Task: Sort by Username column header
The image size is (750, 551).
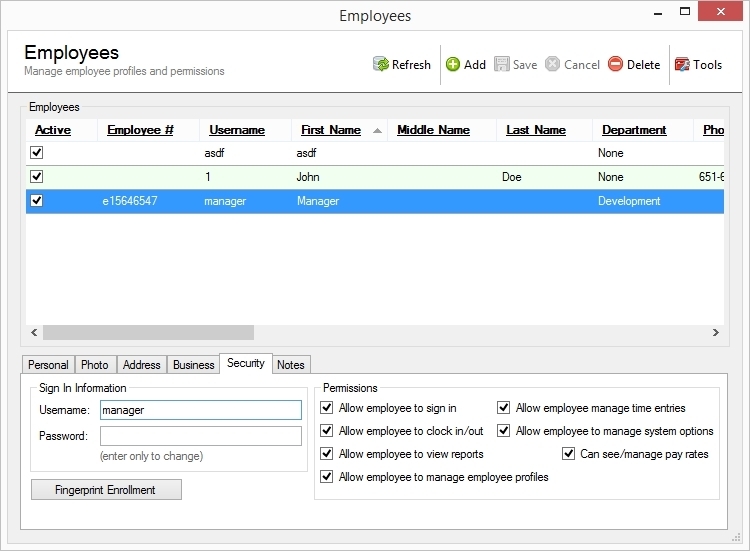Action: 237,130
